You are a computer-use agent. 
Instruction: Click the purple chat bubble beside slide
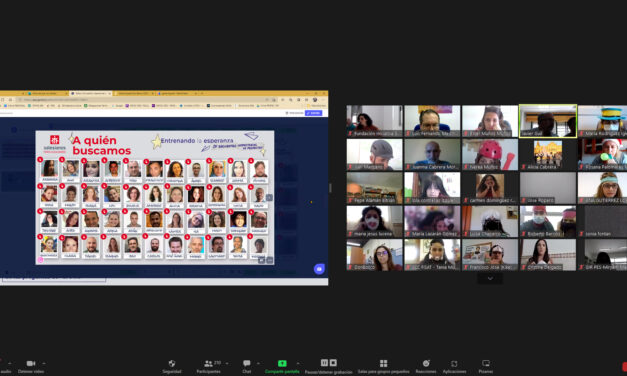(x=319, y=269)
